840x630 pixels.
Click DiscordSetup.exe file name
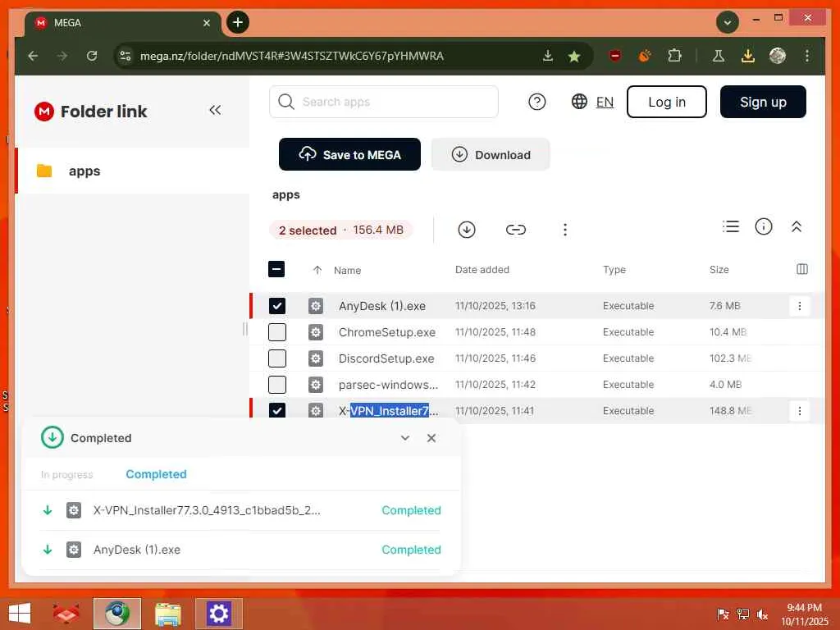coord(386,358)
